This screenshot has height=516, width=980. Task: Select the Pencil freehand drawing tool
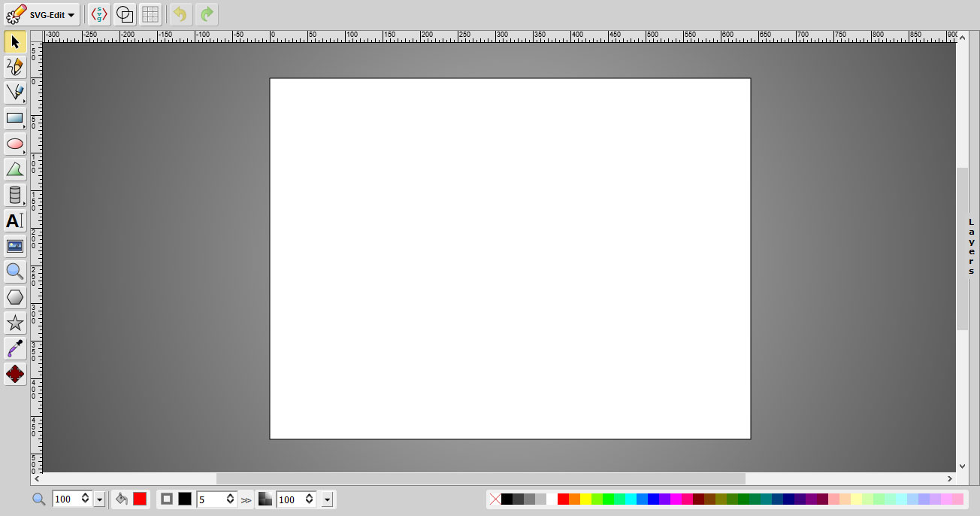[x=15, y=67]
